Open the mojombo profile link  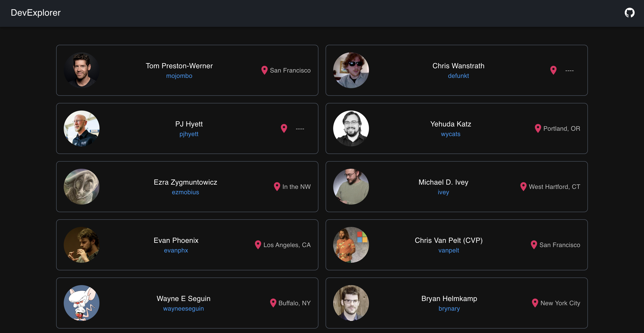179,76
